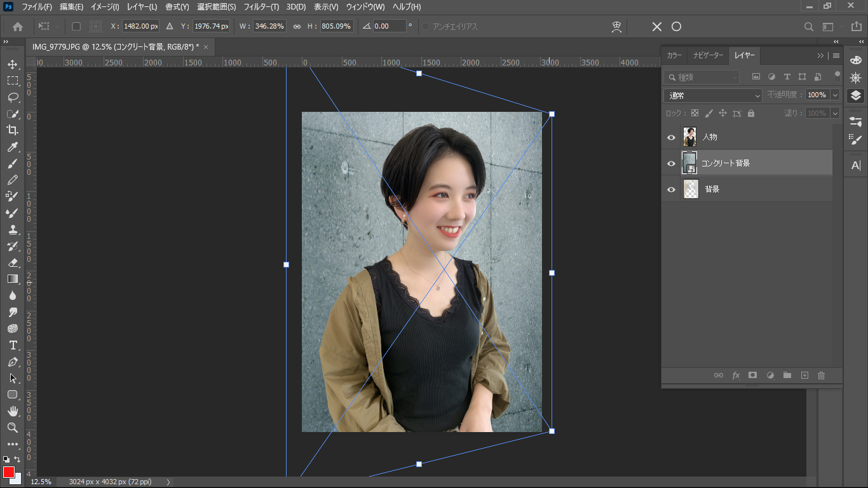This screenshot has width=868, height=488.
Task: Select the Clone Stamp tool
Action: [12, 229]
